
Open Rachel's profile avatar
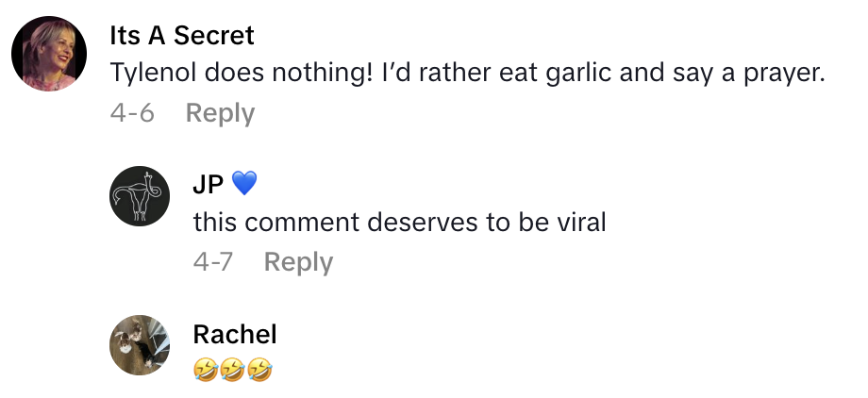pyautogui.click(x=140, y=344)
